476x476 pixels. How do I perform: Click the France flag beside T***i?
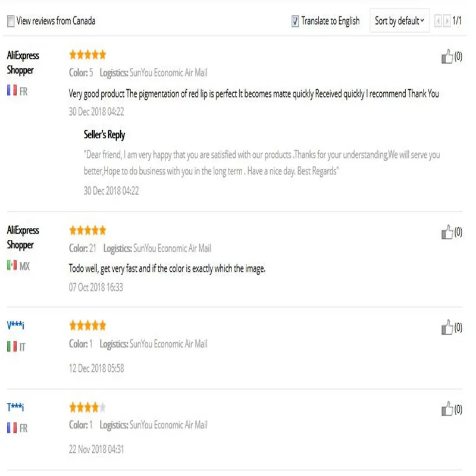click(x=12, y=428)
